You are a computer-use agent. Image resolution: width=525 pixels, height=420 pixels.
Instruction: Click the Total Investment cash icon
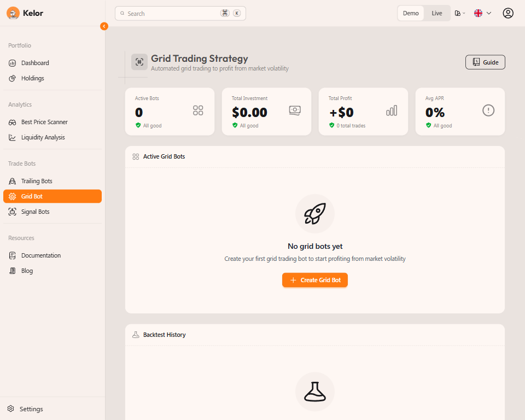coord(295,110)
